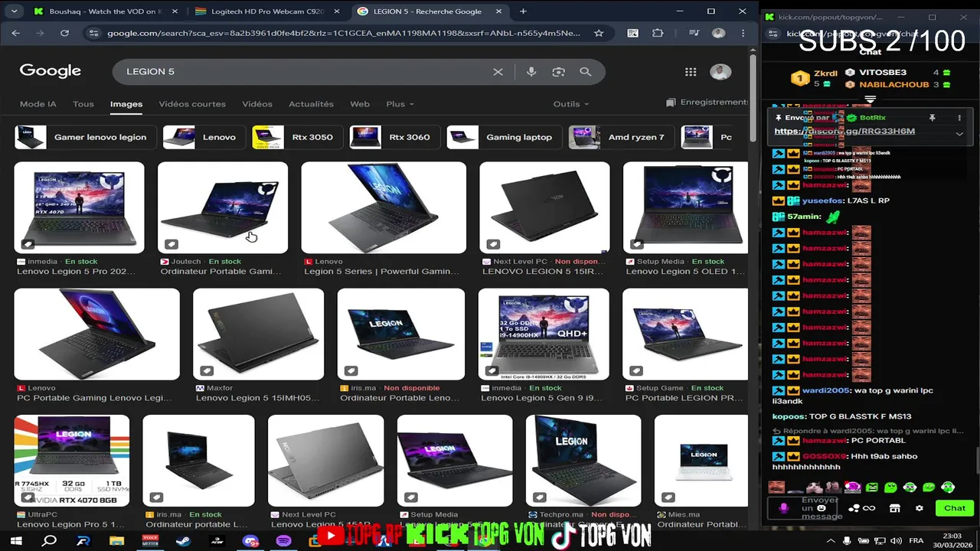Start Google voice search with microphone

tap(531, 71)
